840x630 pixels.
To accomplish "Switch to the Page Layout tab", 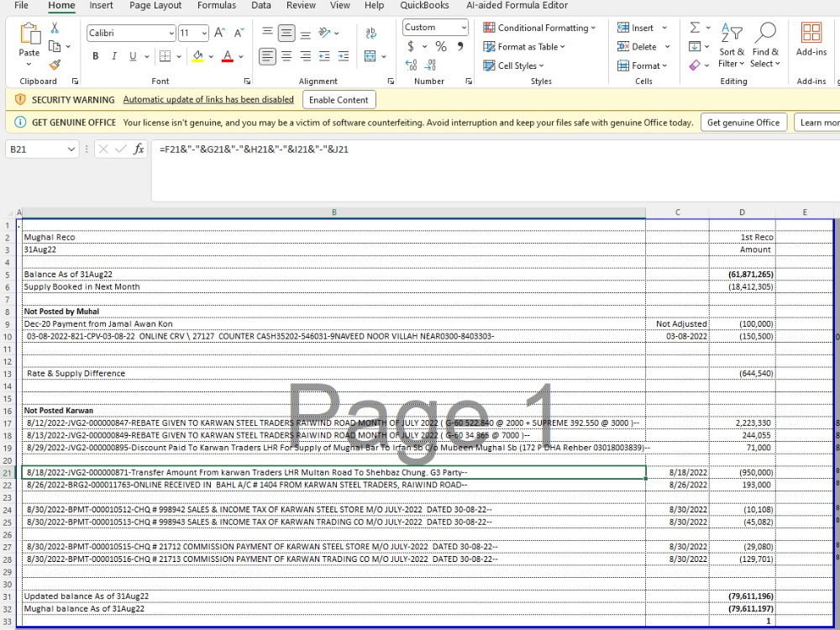I will (x=155, y=5).
